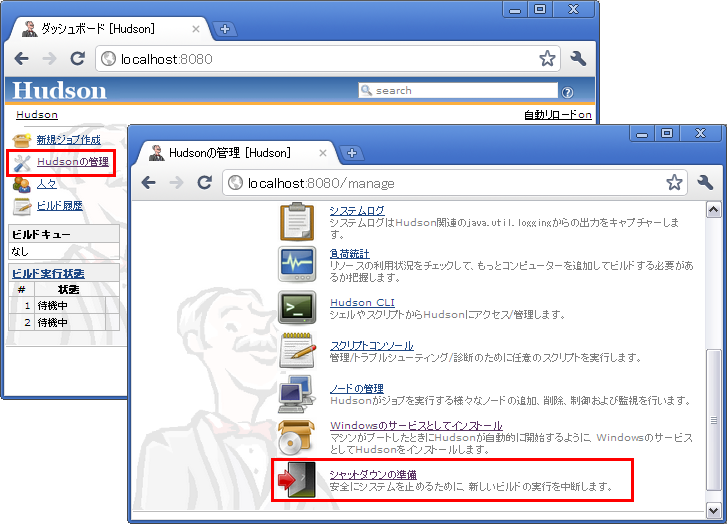The height and width of the screenshot is (524, 727).
Task: Click the 新規ジョブ作成 link
Action: pyautogui.click(x=69, y=140)
